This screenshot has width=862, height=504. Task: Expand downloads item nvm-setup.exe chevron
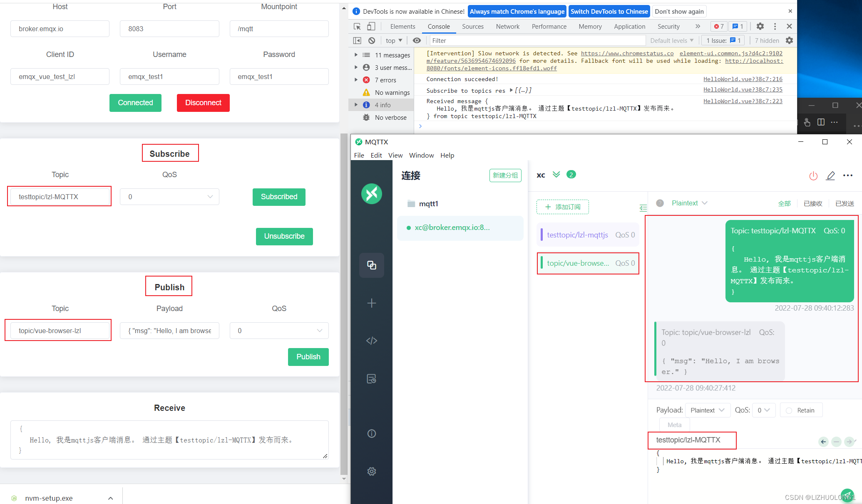[x=110, y=498]
